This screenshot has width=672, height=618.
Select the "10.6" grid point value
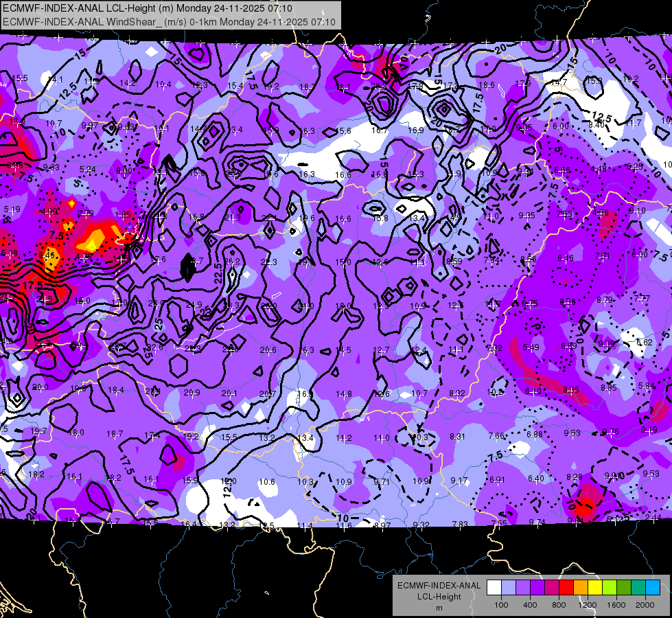[x=266, y=481]
